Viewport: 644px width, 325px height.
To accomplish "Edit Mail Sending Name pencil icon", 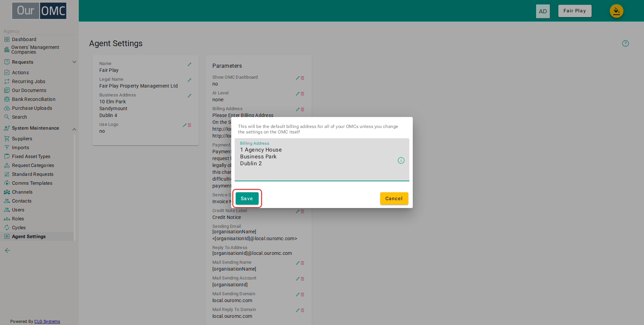I will (298, 263).
